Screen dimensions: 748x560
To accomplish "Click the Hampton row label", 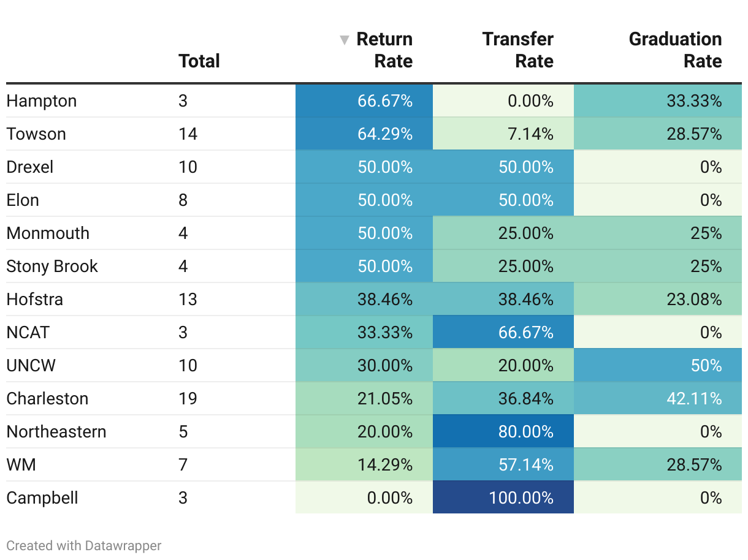I will tap(42, 100).
